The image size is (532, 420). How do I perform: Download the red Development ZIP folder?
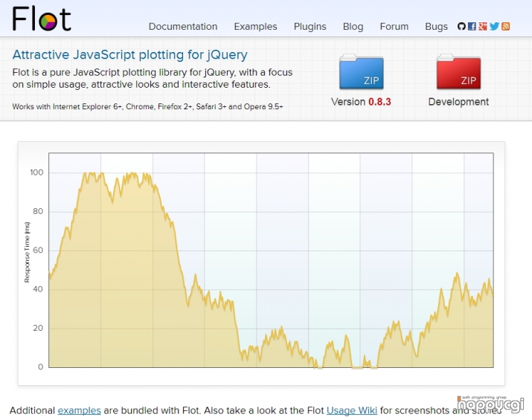(458, 71)
